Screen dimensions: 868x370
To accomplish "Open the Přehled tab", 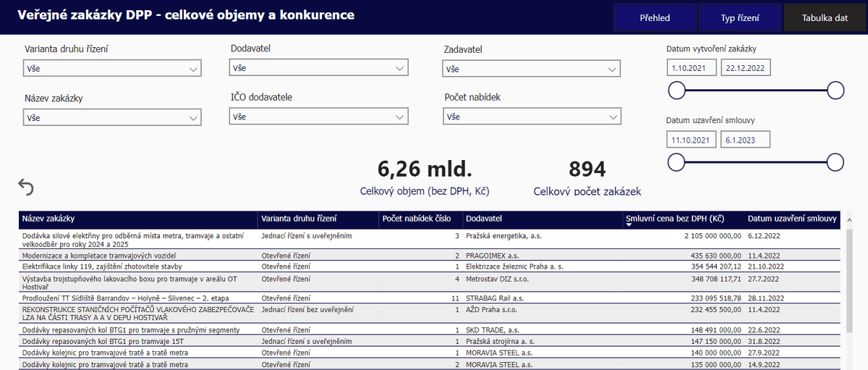I will click(x=655, y=18).
